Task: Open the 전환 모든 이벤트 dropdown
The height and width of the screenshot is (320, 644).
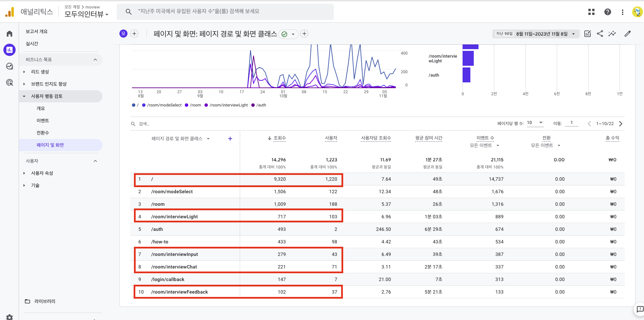Action: [546, 145]
